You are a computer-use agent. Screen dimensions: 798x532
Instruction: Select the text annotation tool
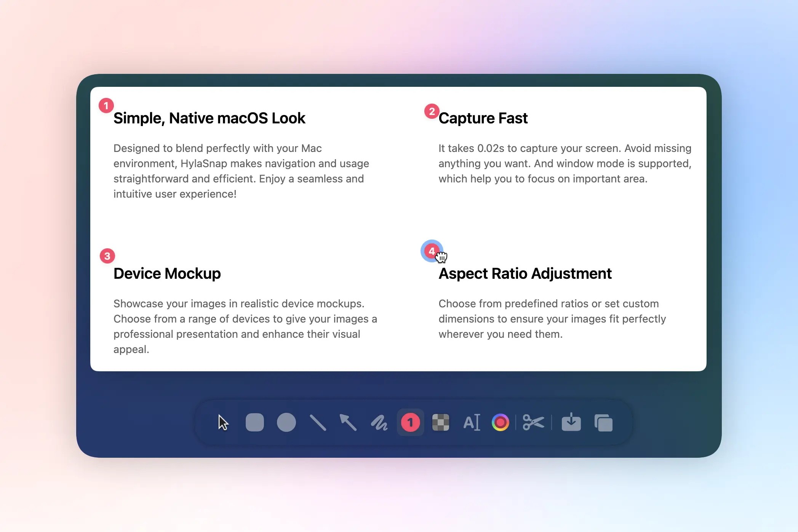[472, 422]
